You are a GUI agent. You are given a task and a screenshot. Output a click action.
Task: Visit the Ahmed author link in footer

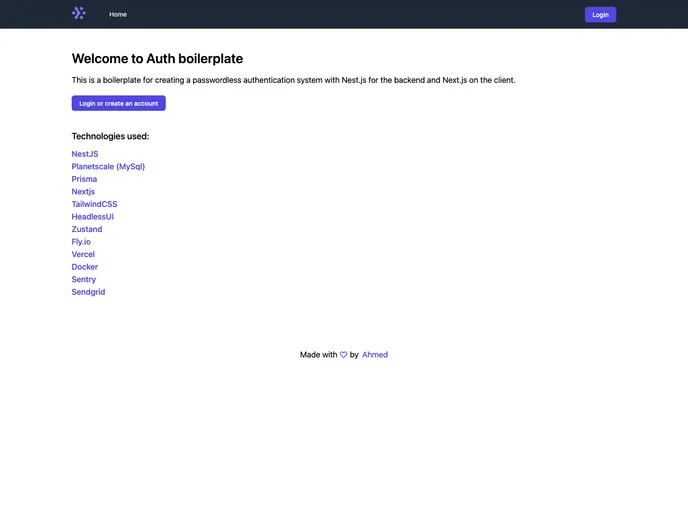coord(375,355)
